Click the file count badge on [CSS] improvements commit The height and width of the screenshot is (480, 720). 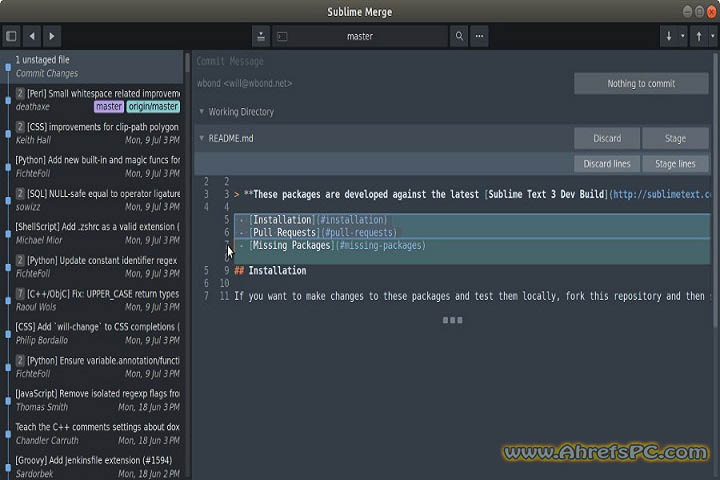[x=20, y=127]
